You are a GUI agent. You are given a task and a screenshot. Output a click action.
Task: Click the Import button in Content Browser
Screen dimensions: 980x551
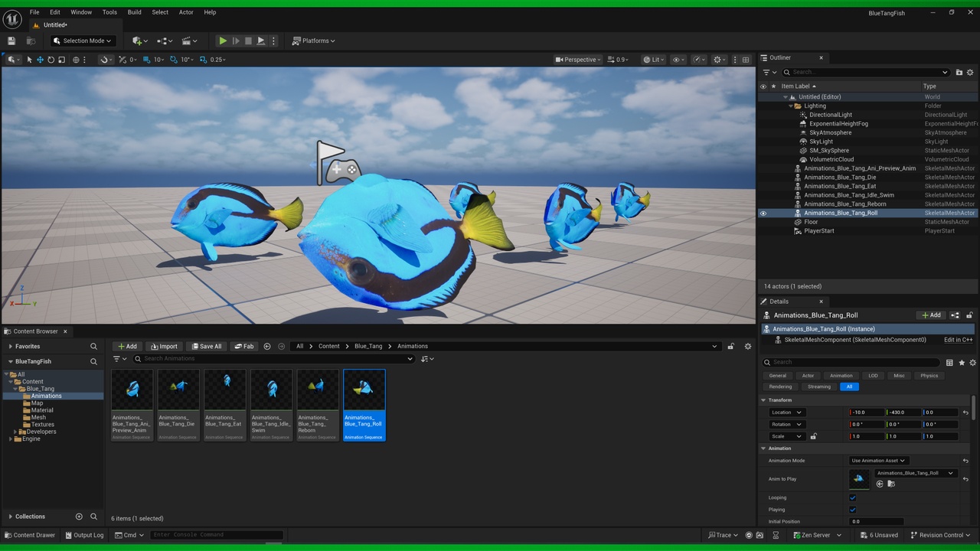coord(164,347)
